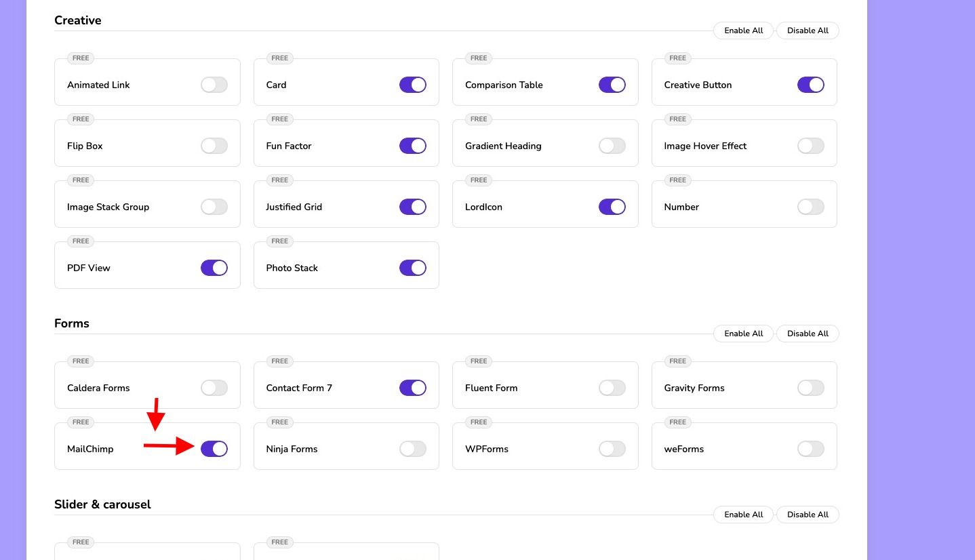The image size is (975, 560).
Task: Switch on the Image Stack Group toggle
Action: point(214,207)
